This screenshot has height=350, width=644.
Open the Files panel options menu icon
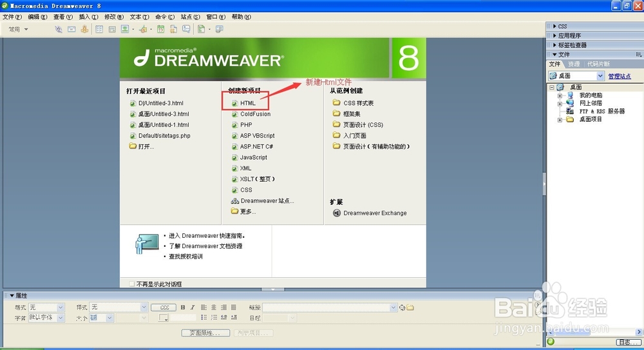[x=638, y=54]
